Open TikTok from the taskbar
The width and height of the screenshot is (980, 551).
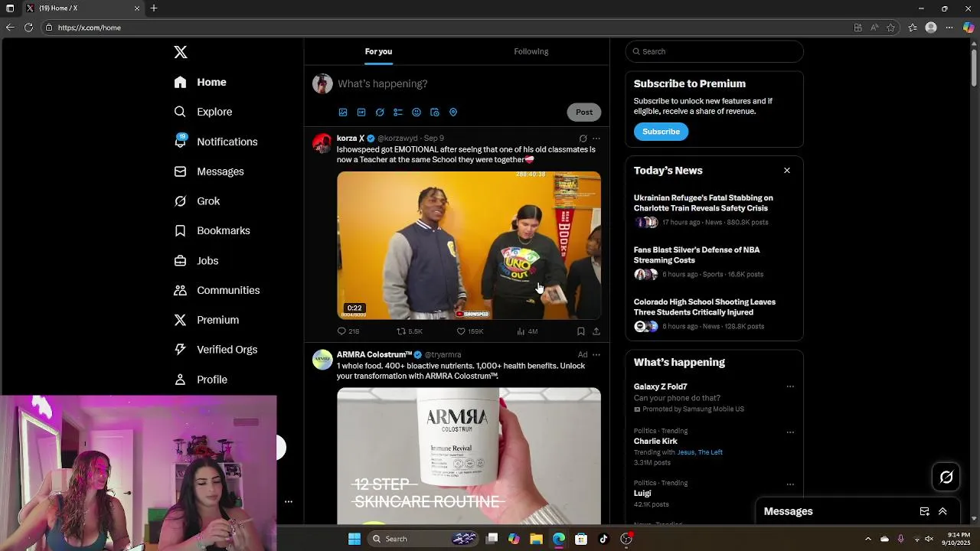click(x=603, y=539)
